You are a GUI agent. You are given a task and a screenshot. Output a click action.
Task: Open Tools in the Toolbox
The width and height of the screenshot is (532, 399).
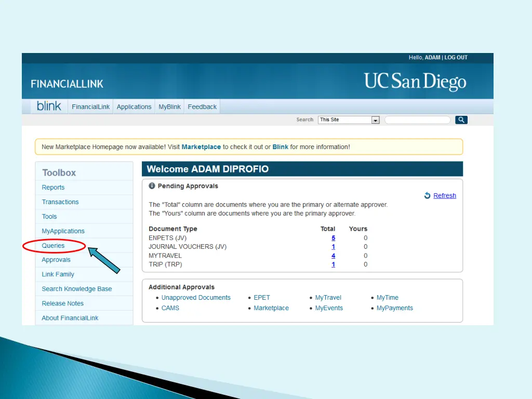pos(49,217)
